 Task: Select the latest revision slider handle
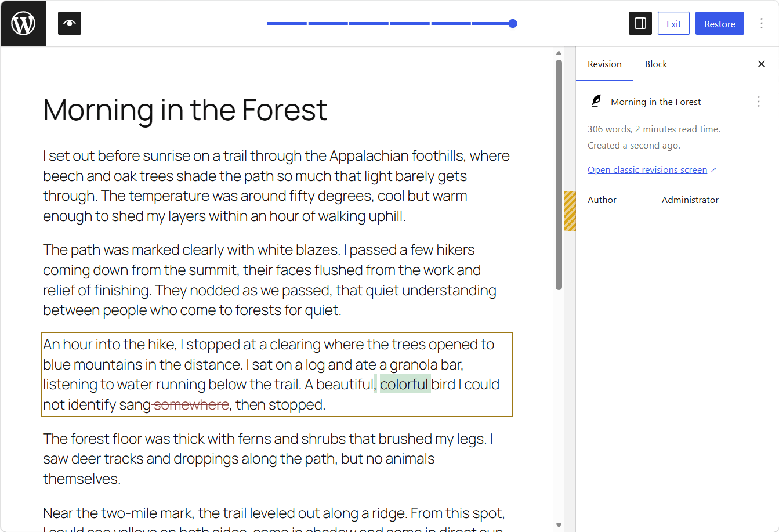click(x=513, y=24)
